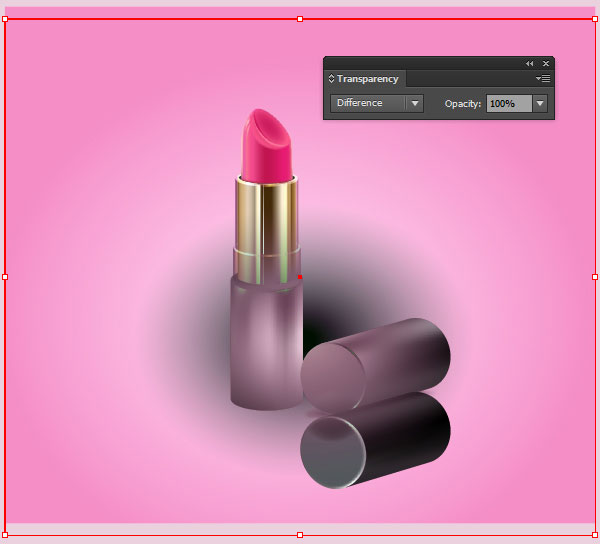Image resolution: width=600 pixels, height=544 pixels.
Task: Click the gold lipstick tube band
Action: (266, 231)
